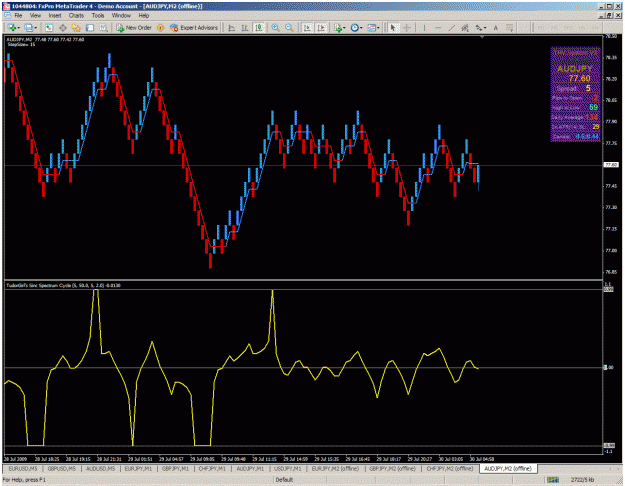Viewport: 625px width, 486px height.
Task: Toggle the Auto Scroll chart icon
Action: (x=307, y=28)
